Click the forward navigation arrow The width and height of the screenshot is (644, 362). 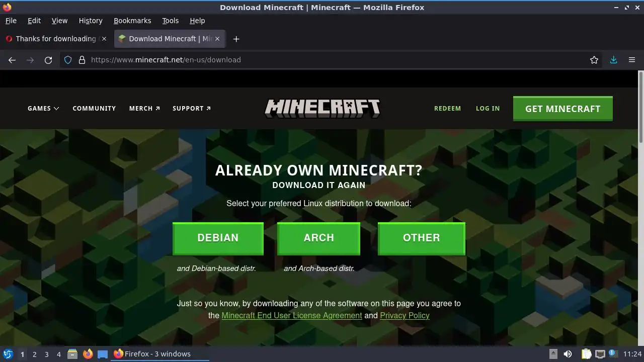pos(30,60)
